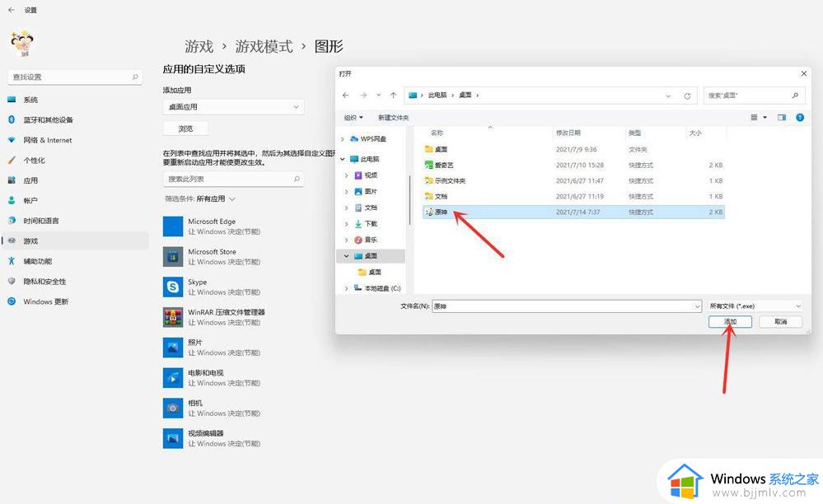Select the Skype app icon
This screenshot has width=823, height=504.
click(x=173, y=287)
